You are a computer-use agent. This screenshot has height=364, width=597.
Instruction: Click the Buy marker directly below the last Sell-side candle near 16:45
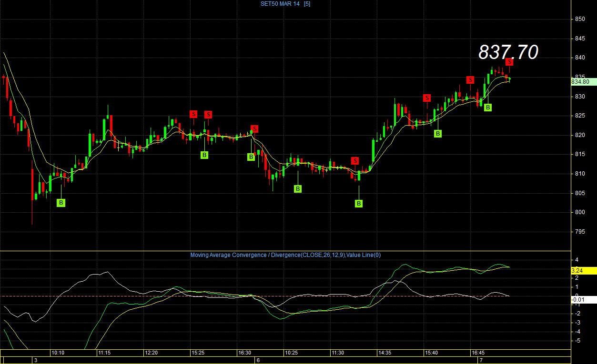488,108
